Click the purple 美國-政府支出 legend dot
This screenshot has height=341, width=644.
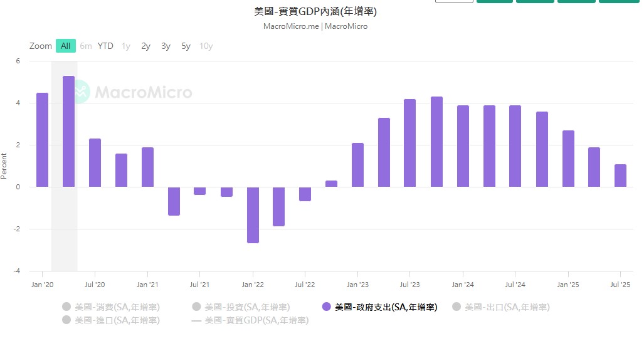pos(326,307)
